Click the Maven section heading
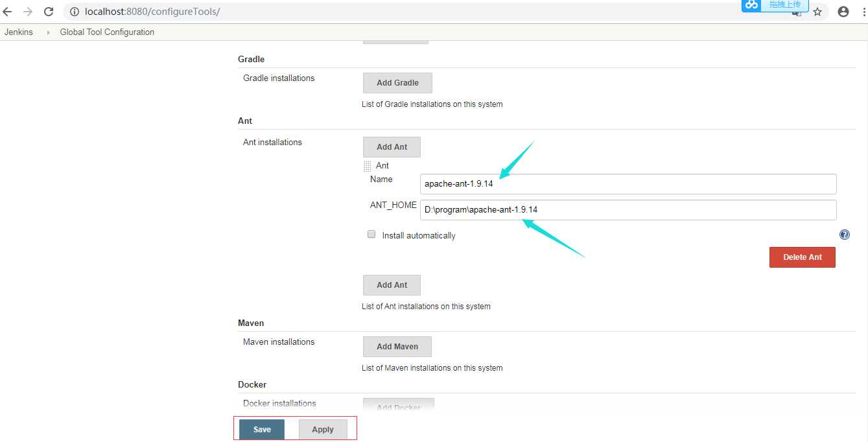This screenshot has width=868, height=442. click(x=251, y=323)
